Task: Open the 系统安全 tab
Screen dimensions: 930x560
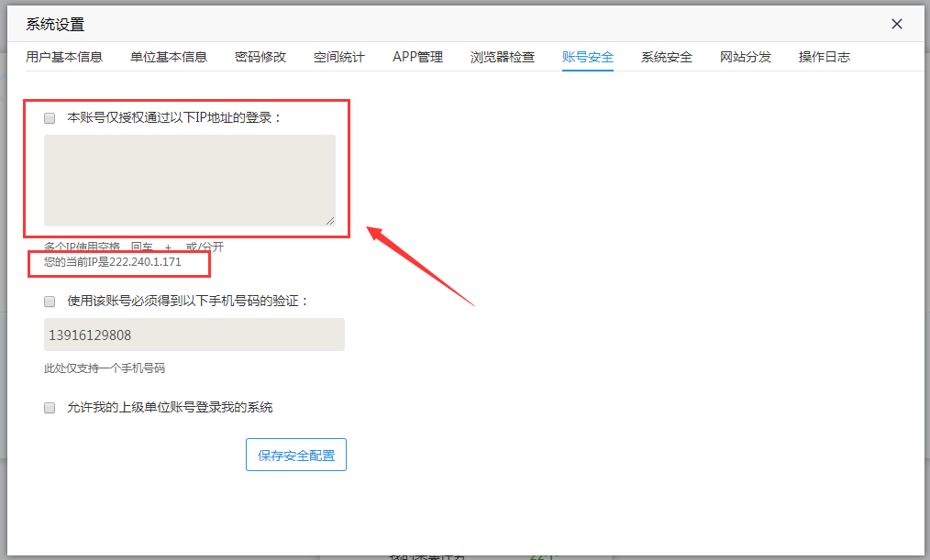Action: click(x=667, y=57)
